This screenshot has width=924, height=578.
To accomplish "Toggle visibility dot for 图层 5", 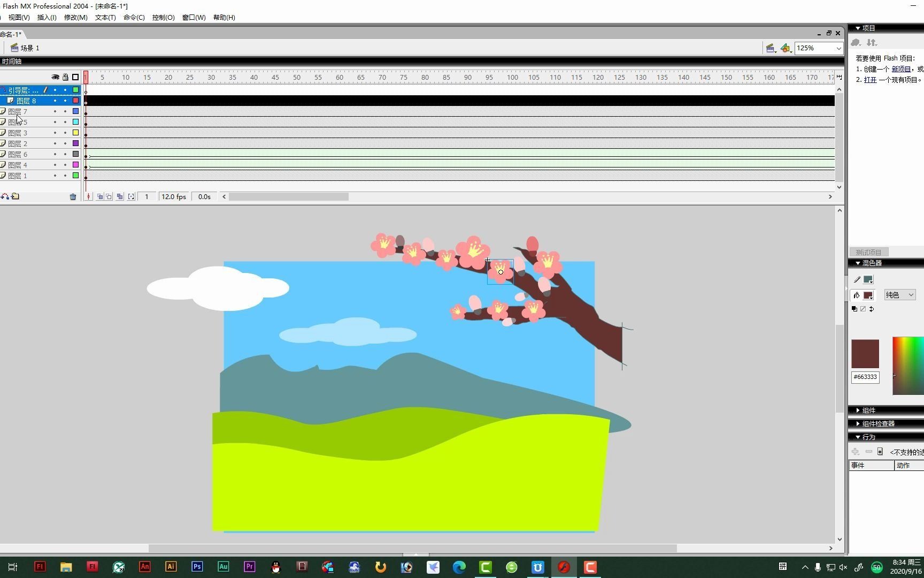I will 55,122.
